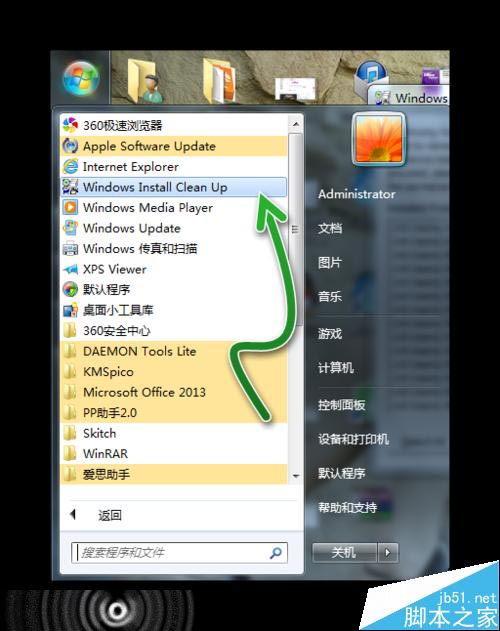Expand the Skitch folder
The width and height of the screenshot is (500, 631).
tap(173, 433)
